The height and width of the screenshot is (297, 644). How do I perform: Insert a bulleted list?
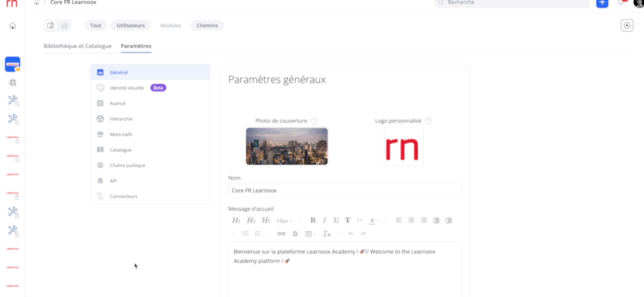tap(246, 234)
